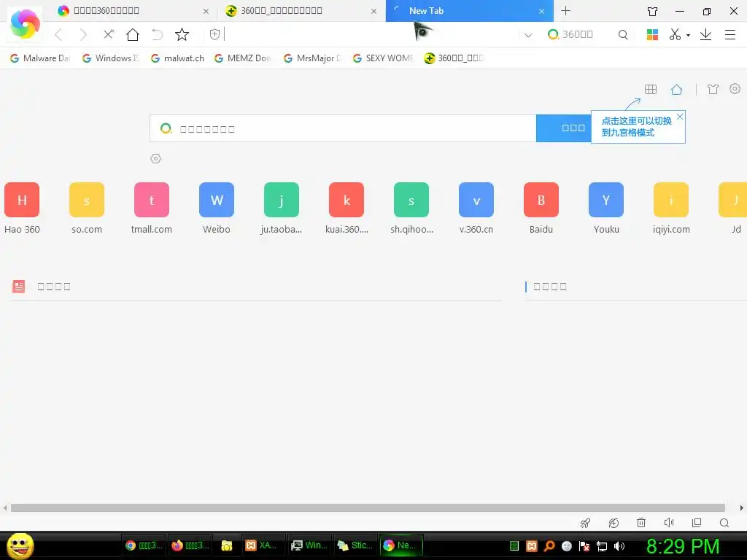The height and width of the screenshot is (560, 747).
Task: Go back with the back arrow
Action: pyautogui.click(x=58, y=35)
